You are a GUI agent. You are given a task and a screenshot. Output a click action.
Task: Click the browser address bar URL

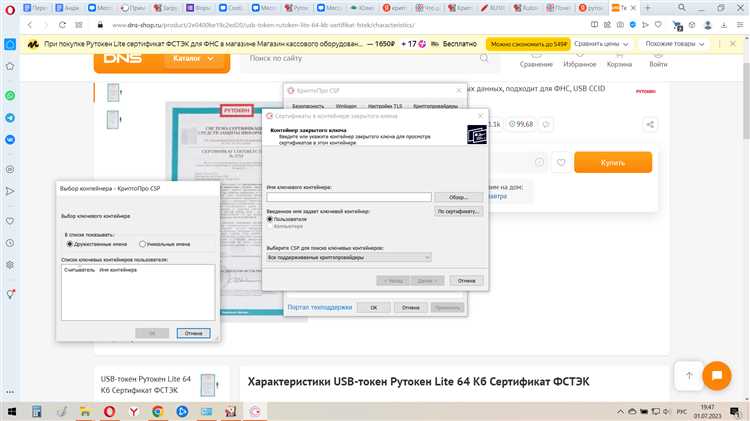point(263,25)
